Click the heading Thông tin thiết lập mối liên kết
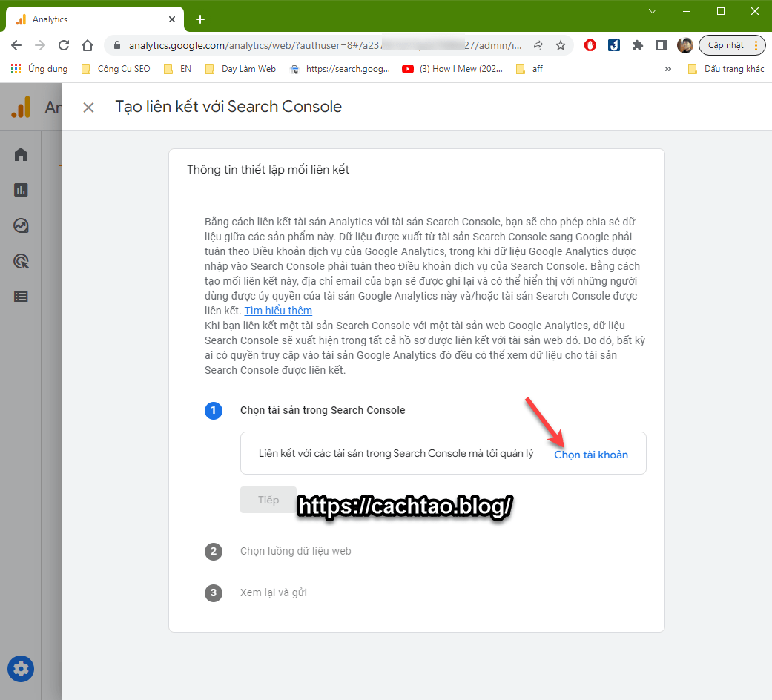The height and width of the screenshot is (700, 772). tap(268, 169)
